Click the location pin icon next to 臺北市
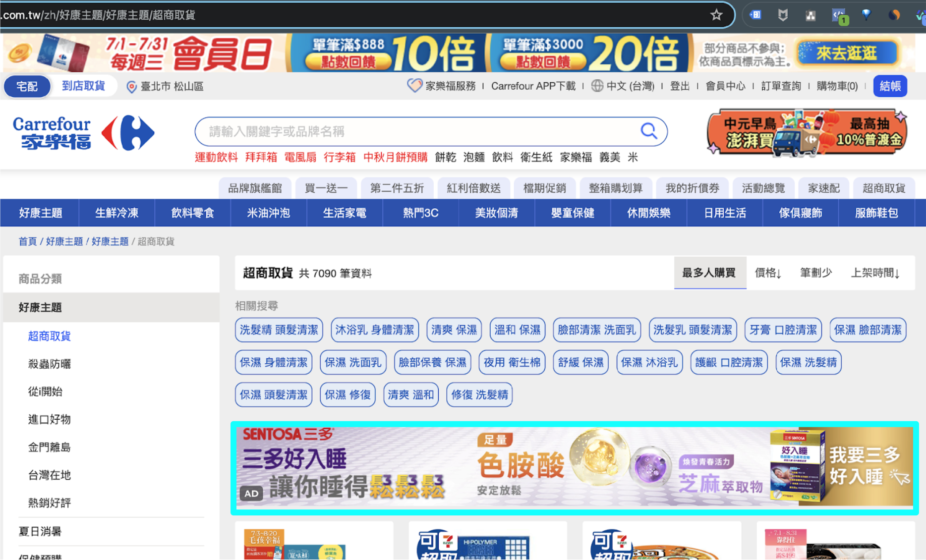 coord(131,87)
